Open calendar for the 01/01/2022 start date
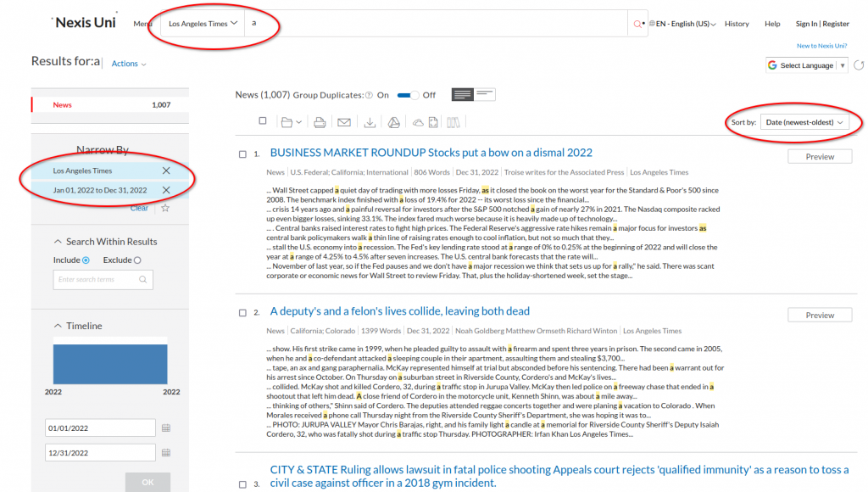 [166, 428]
